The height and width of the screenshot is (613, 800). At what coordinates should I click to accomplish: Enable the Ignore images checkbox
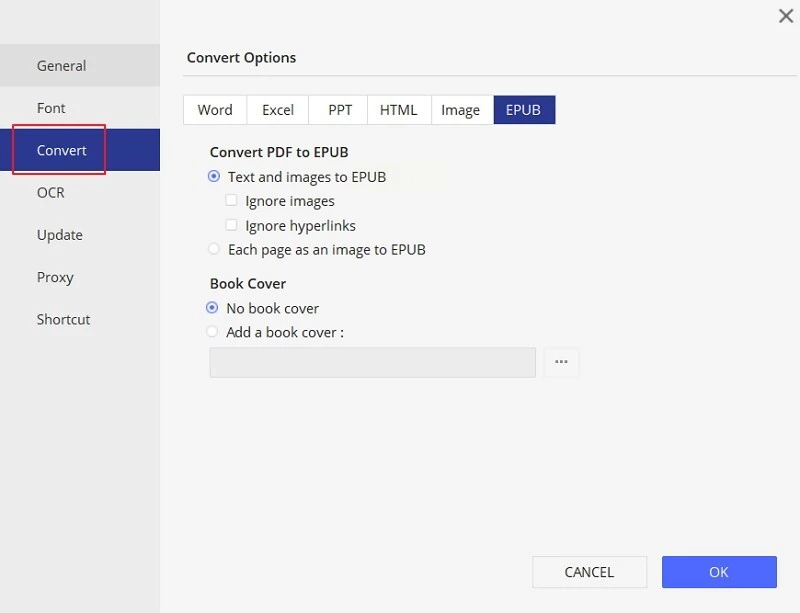tap(232, 201)
